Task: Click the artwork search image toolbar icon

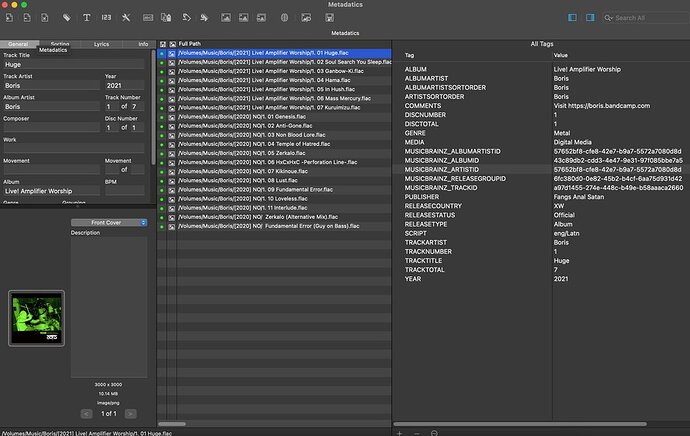Action: (x=306, y=18)
